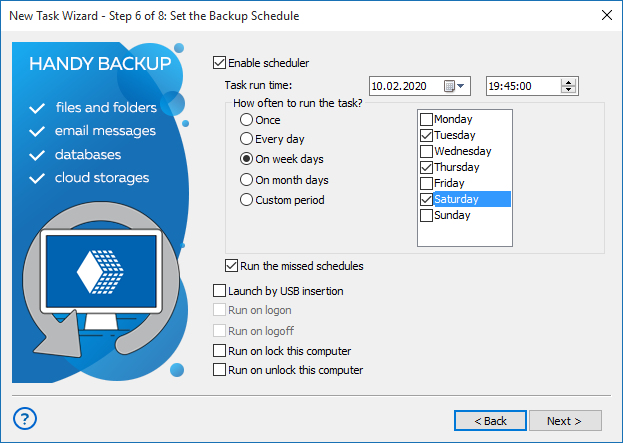Enable Launch by USB insertion
This screenshot has width=623, height=443.
(x=219, y=291)
